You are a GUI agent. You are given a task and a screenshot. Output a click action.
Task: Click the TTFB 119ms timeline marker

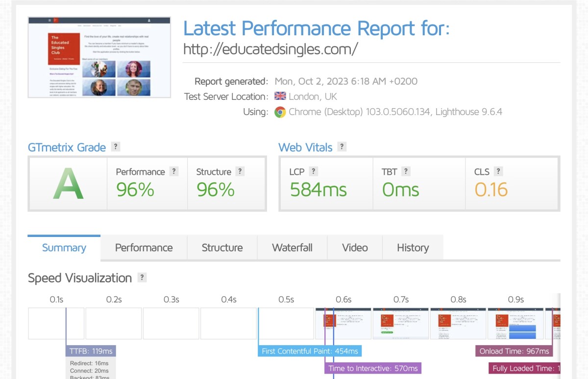(x=91, y=351)
